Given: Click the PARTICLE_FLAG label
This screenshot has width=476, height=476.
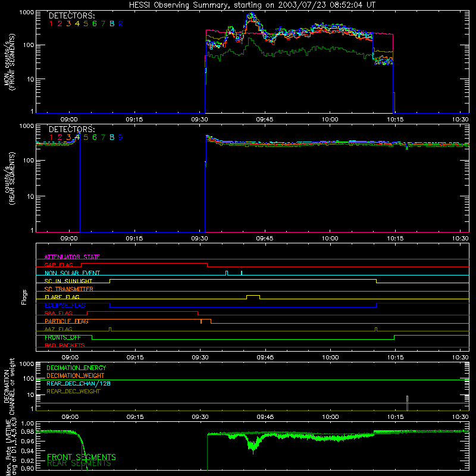Looking at the screenshot, I should click(x=67, y=321).
